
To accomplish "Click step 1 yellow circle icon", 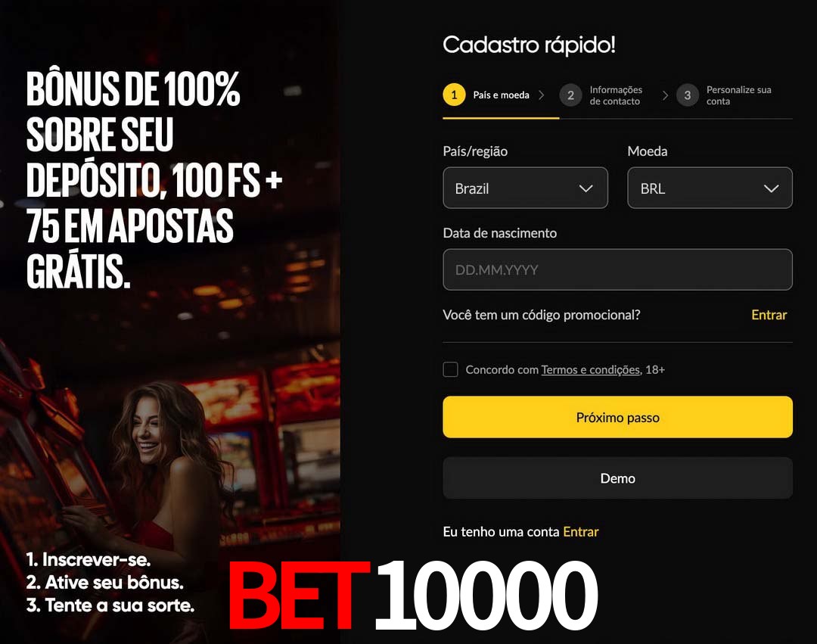I will [454, 95].
